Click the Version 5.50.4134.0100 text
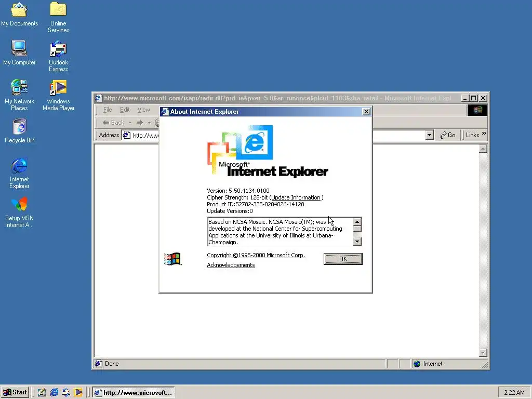532x399 pixels. point(238,191)
